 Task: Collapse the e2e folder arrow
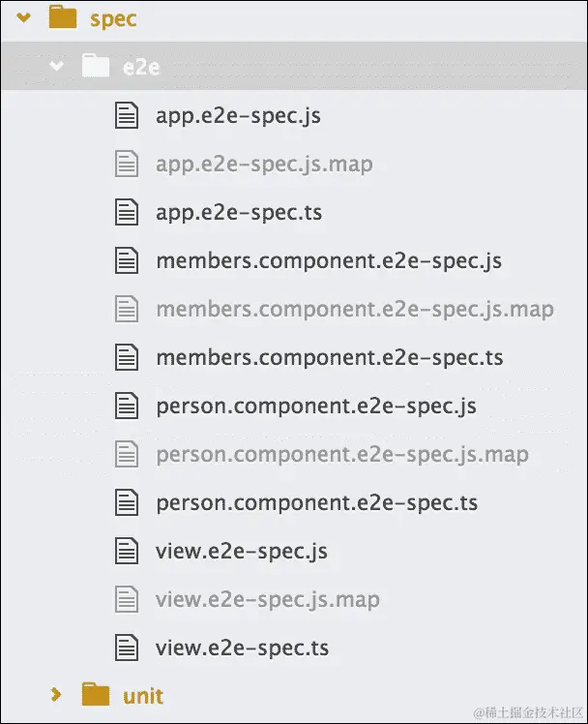pyautogui.click(x=56, y=66)
